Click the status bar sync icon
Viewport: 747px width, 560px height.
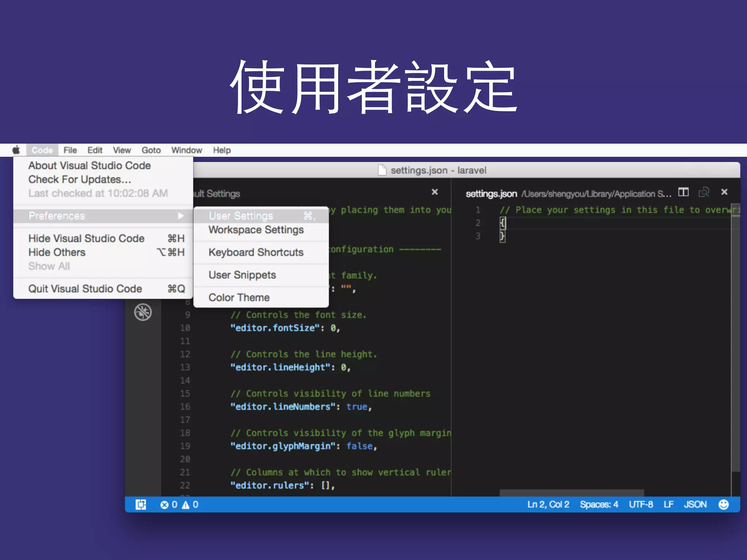pyautogui.click(x=141, y=504)
